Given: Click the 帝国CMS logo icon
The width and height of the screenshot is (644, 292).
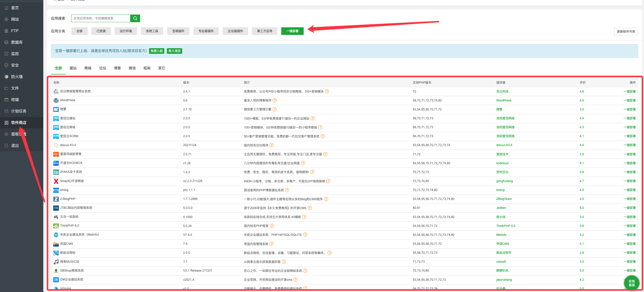Looking at the screenshot, I should coord(56,244).
